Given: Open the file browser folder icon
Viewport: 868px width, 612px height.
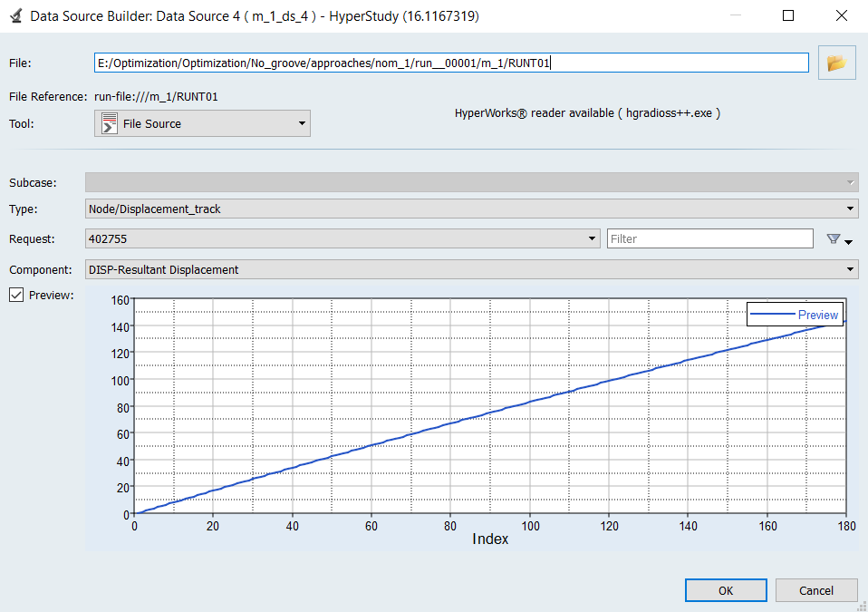Looking at the screenshot, I should pyautogui.click(x=836, y=63).
